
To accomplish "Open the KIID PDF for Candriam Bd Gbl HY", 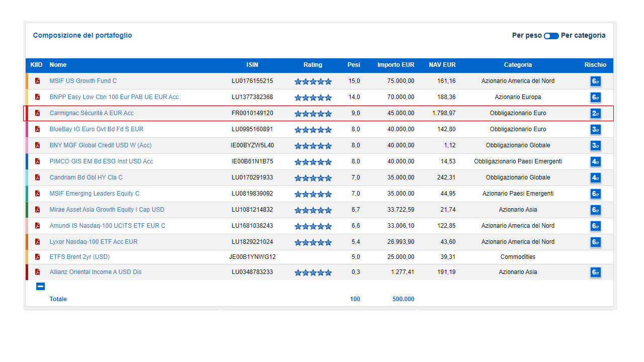I will pyautogui.click(x=37, y=177).
